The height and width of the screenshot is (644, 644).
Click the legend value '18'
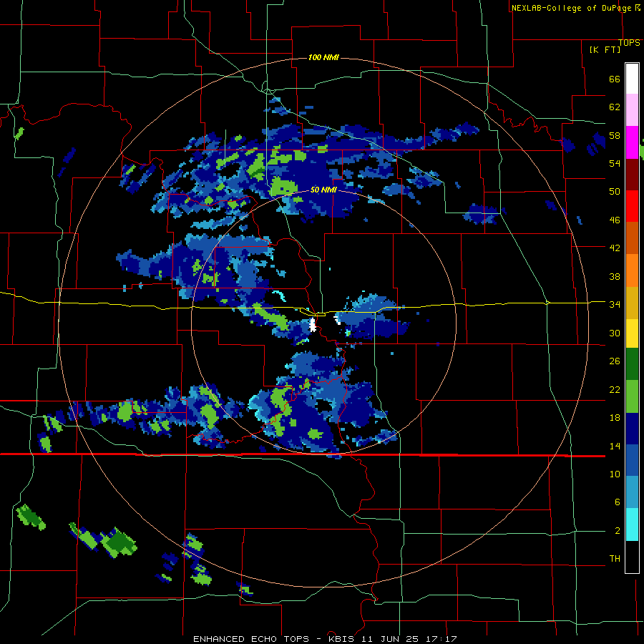point(615,418)
